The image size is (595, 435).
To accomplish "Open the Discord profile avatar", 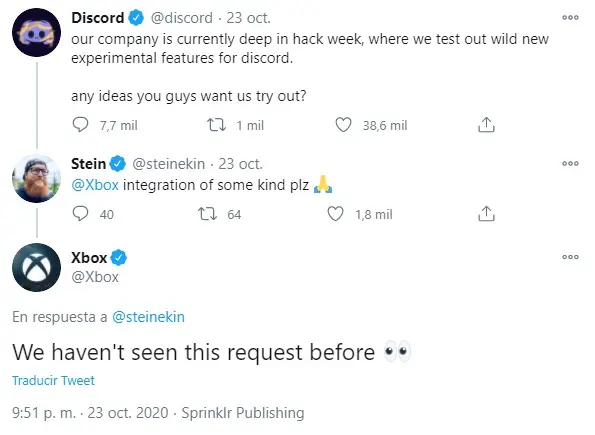I will pyautogui.click(x=36, y=33).
